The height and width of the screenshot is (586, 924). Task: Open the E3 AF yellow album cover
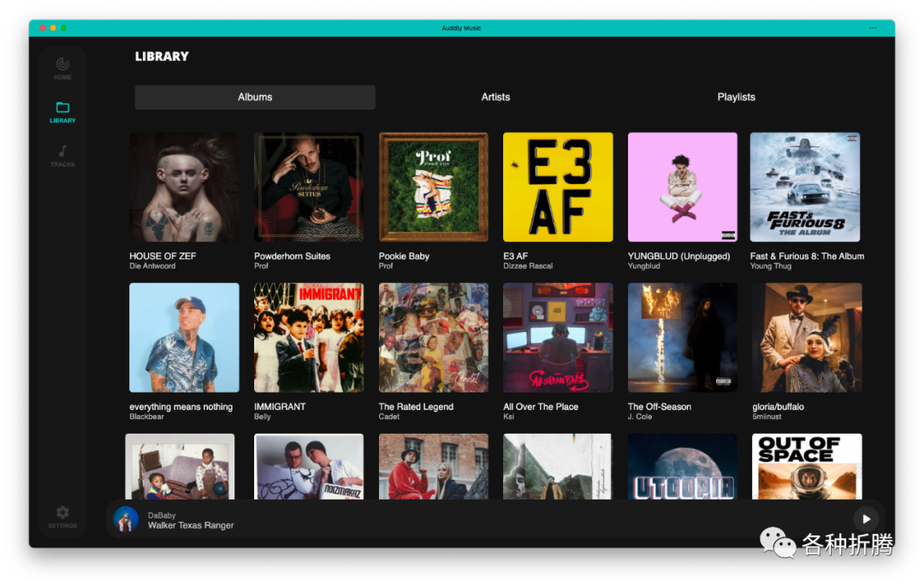click(x=558, y=187)
